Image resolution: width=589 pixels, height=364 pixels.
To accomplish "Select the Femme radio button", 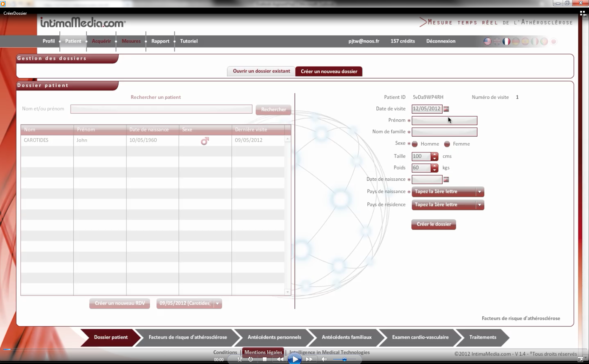I will pyautogui.click(x=447, y=144).
